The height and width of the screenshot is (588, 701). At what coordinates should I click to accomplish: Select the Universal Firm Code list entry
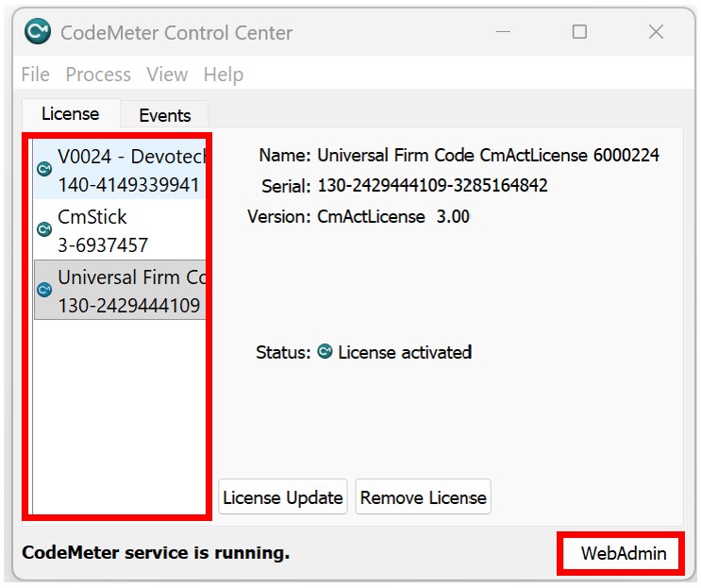pos(120,290)
